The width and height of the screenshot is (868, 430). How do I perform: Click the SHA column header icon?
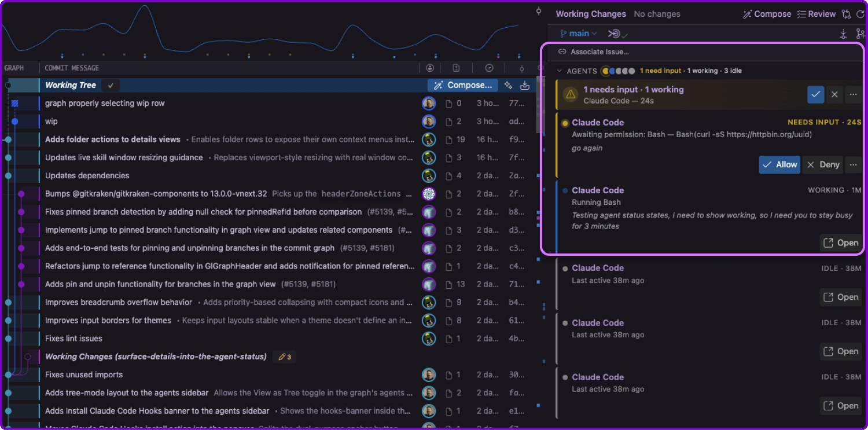(x=521, y=68)
